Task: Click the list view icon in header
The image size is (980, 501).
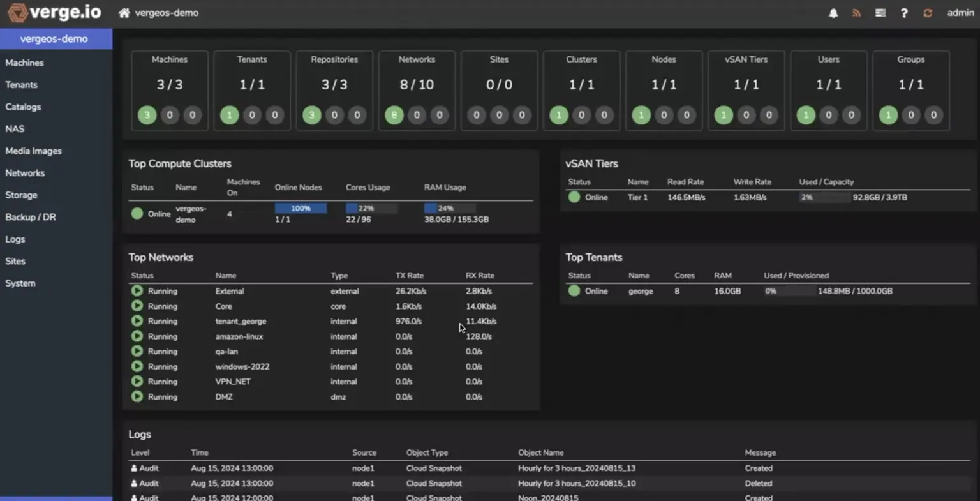Action: pyautogui.click(x=880, y=13)
